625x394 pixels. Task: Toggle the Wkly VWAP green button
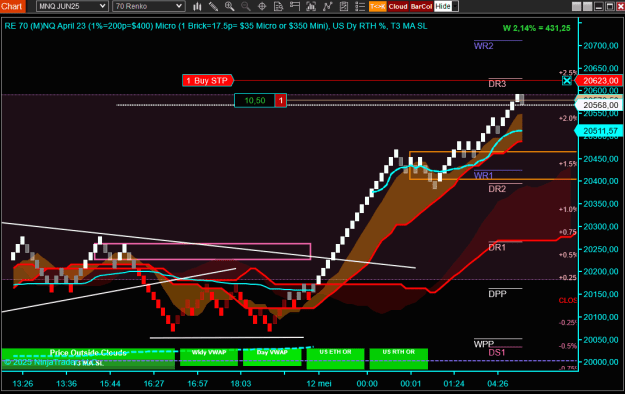[x=209, y=357]
